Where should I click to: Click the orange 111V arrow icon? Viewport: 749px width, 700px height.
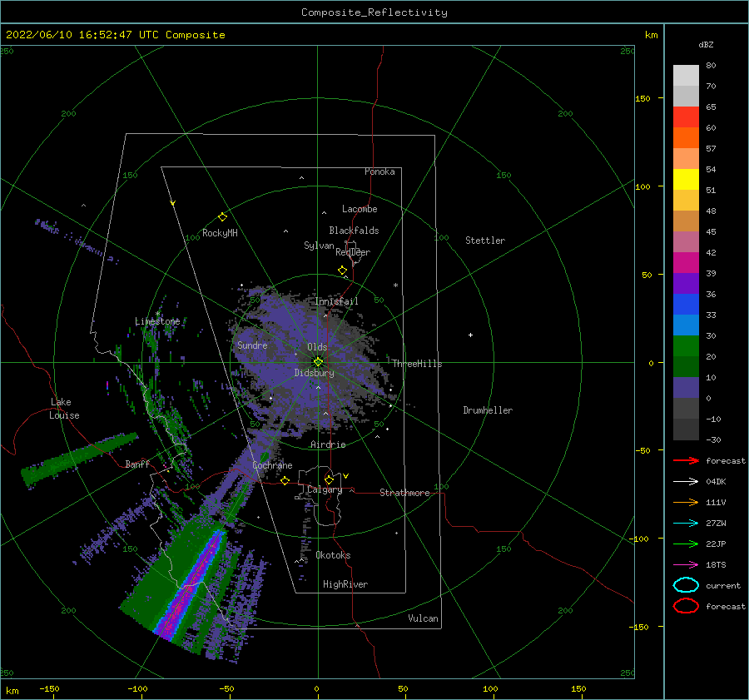click(x=686, y=502)
